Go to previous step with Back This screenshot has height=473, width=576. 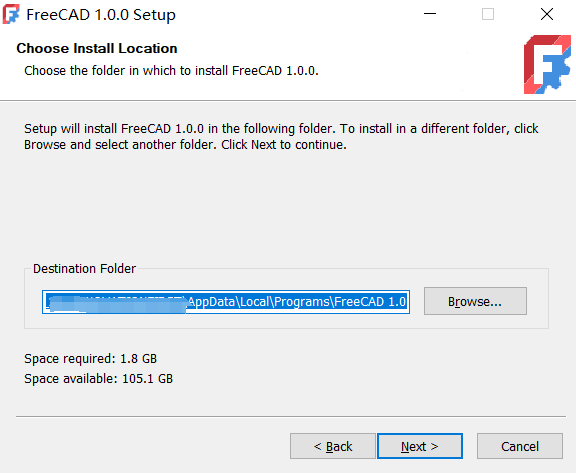[333, 446]
